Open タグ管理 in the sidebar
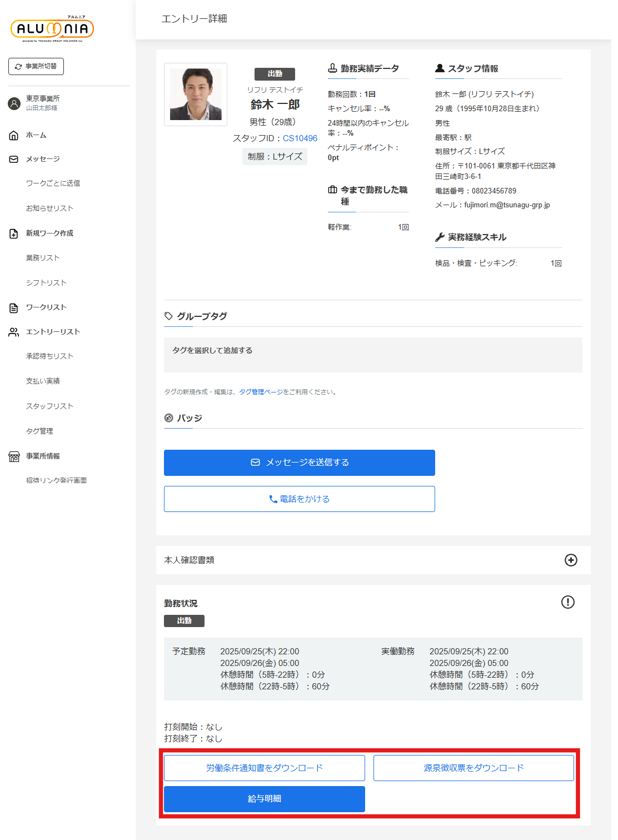 click(x=39, y=431)
